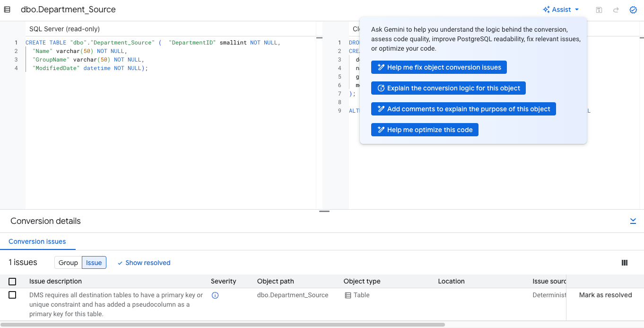Switch to the Conversion issues tab
The width and height of the screenshot is (644, 328).
point(38,241)
